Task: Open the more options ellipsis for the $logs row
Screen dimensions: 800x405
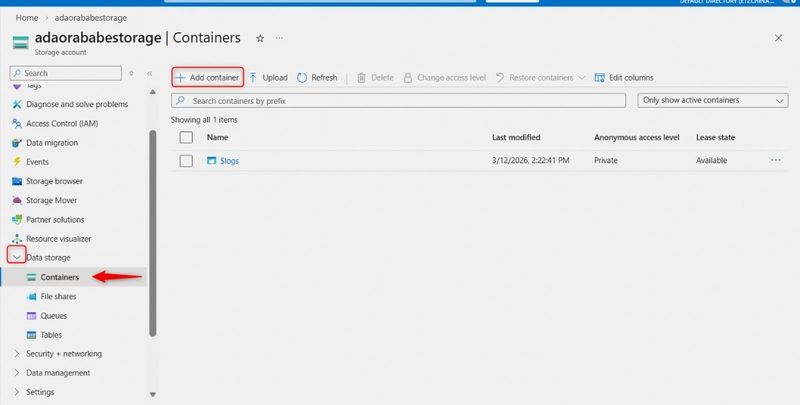Action: [x=776, y=160]
